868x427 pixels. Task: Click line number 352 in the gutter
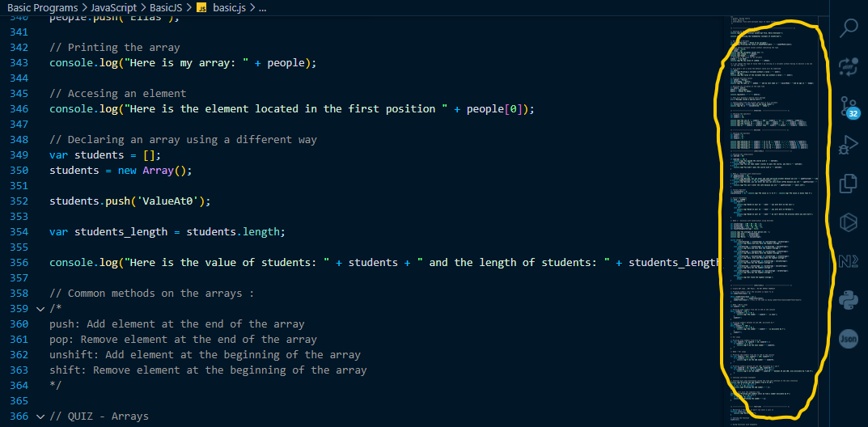[19, 201]
